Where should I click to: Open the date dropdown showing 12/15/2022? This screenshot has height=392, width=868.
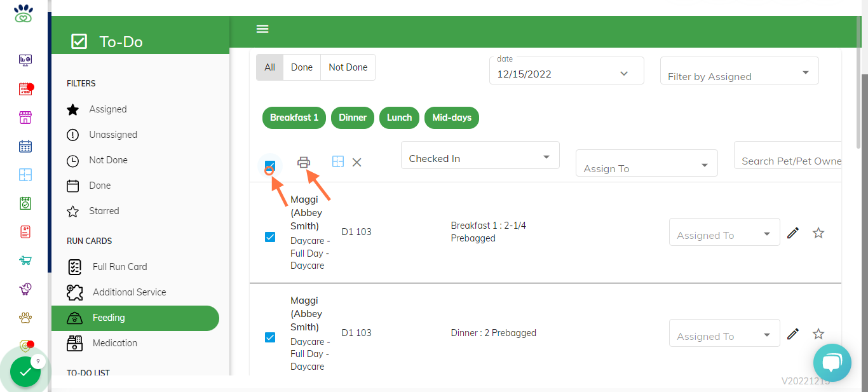567,71
